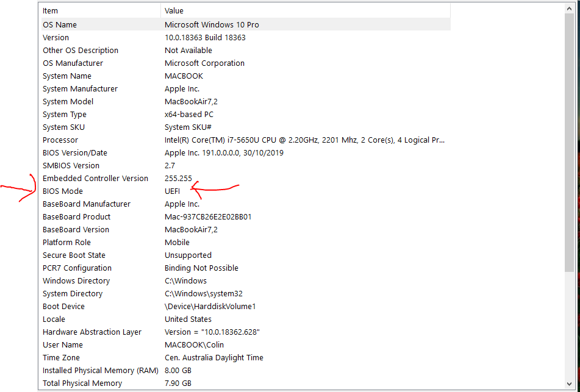This screenshot has height=392, width=580.
Task: Click the BaseBoard Product value
Action: click(208, 216)
